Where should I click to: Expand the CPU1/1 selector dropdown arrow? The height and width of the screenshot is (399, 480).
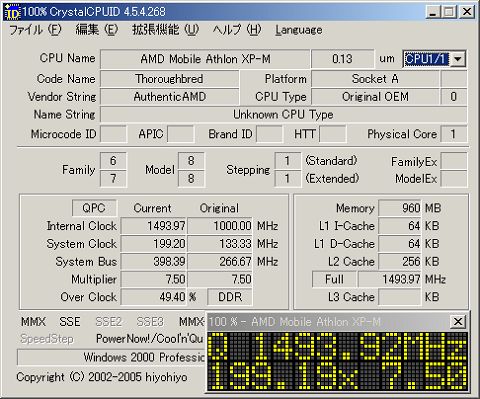tap(458, 59)
